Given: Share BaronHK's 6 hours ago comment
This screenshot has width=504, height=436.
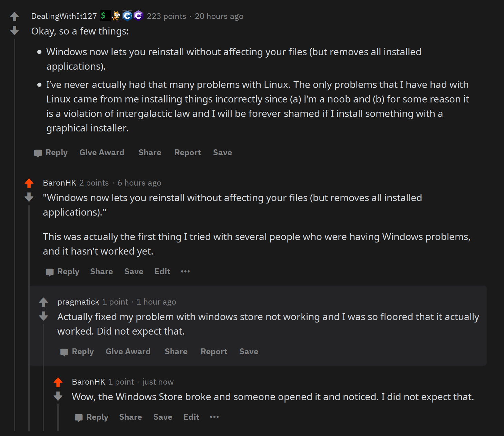Looking at the screenshot, I should click(x=101, y=271).
